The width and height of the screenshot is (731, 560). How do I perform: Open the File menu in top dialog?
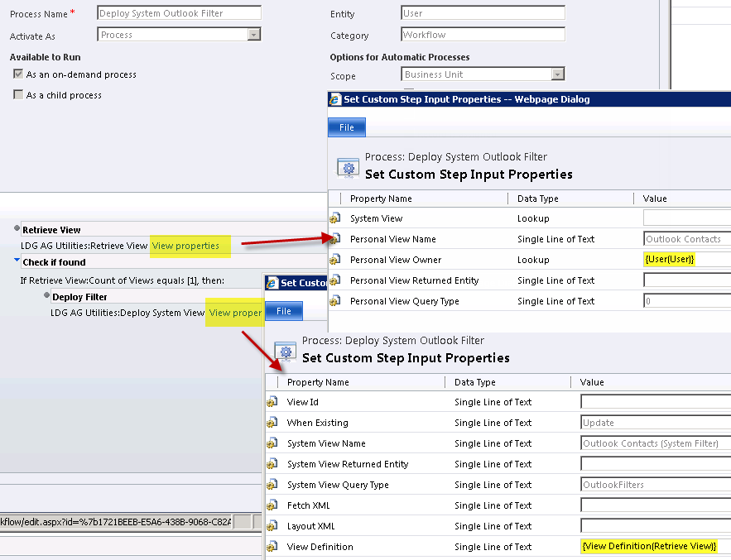point(346,127)
